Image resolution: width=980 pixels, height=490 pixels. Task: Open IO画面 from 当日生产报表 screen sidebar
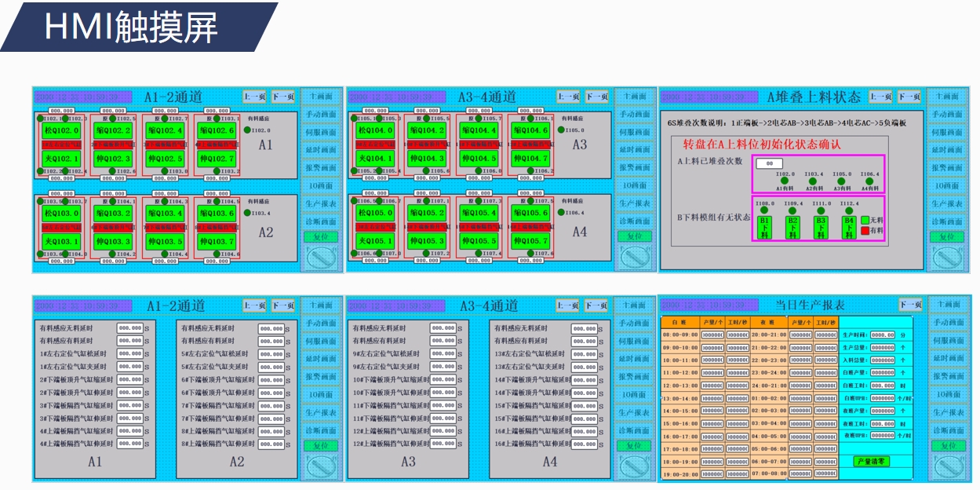coord(948,394)
